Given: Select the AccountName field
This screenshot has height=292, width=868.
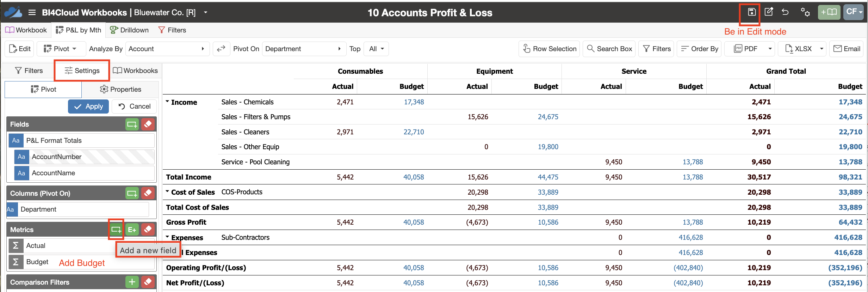Looking at the screenshot, I should [x=84, y=173].
